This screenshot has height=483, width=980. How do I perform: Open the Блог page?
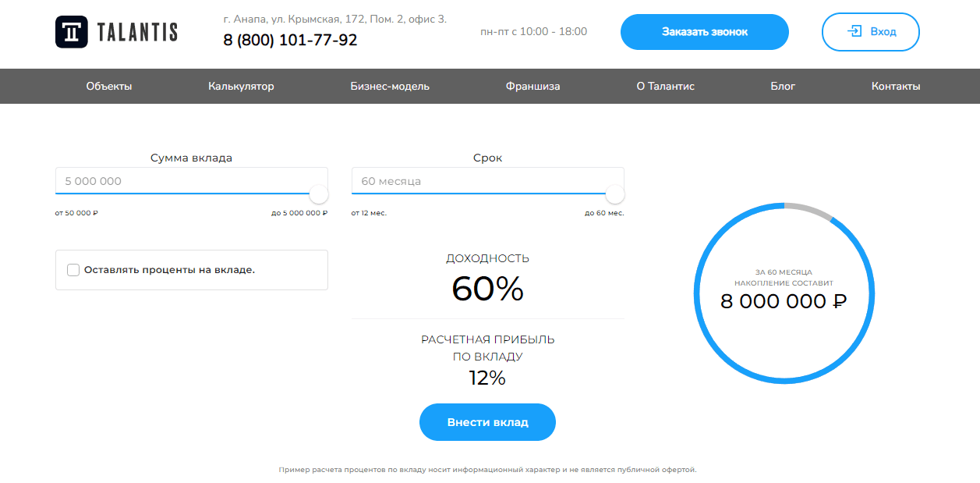click(x=782, y=86)
